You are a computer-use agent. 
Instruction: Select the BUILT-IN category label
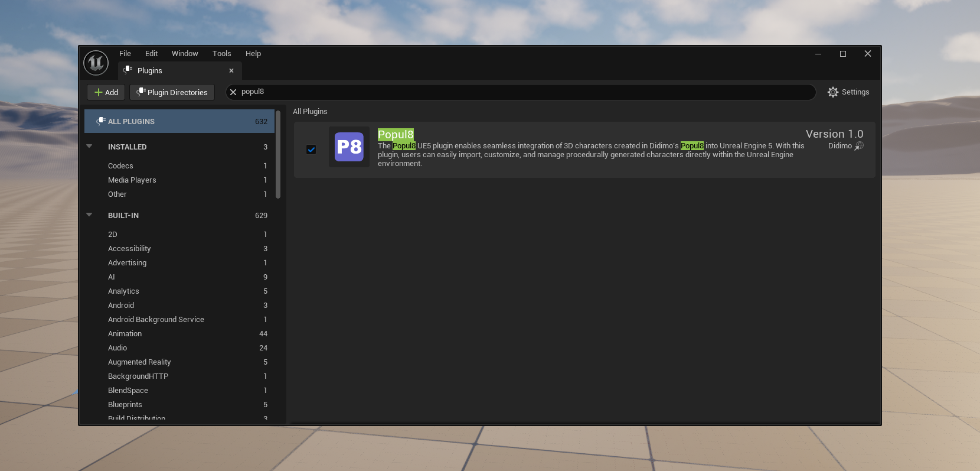[x=123, y=216]
